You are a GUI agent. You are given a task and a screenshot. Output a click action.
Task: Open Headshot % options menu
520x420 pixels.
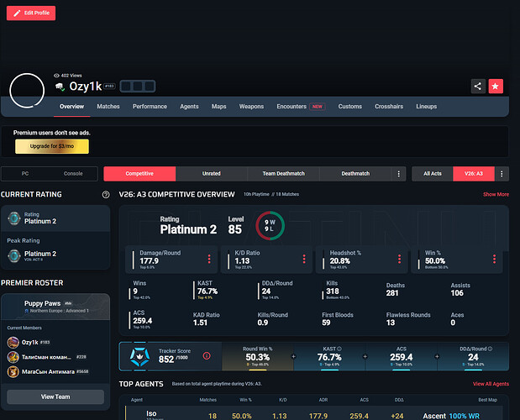pyautogui.click(x=399, y=259)
